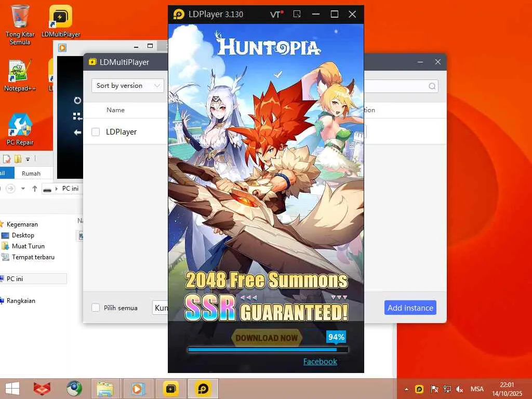The image size is (532, 399).
Task: Open the recent locations dropdown in Explorer
Action: 23,188
